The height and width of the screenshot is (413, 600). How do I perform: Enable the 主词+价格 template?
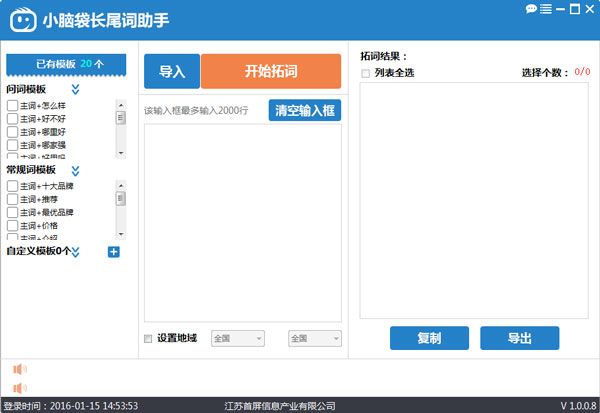12,225
